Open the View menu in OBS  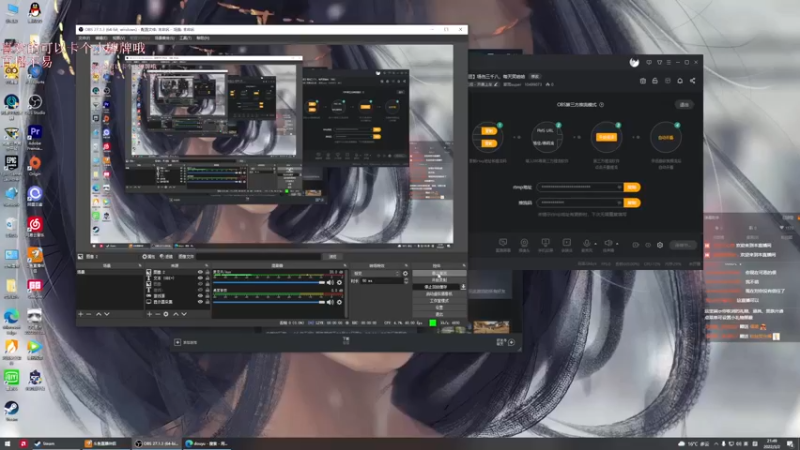pyautogui.click(x=118, y=38)
